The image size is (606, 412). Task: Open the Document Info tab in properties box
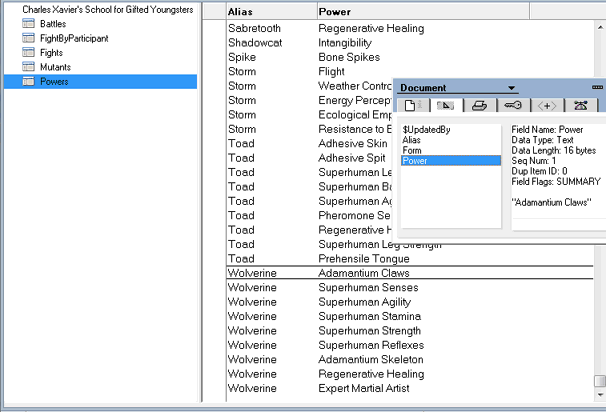pos(414,105)
